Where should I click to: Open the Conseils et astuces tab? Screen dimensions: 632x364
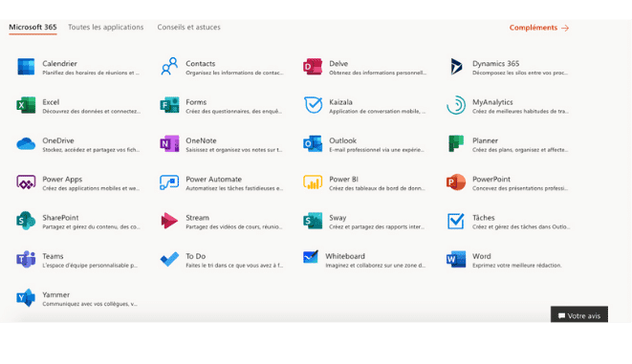[188, 28]
